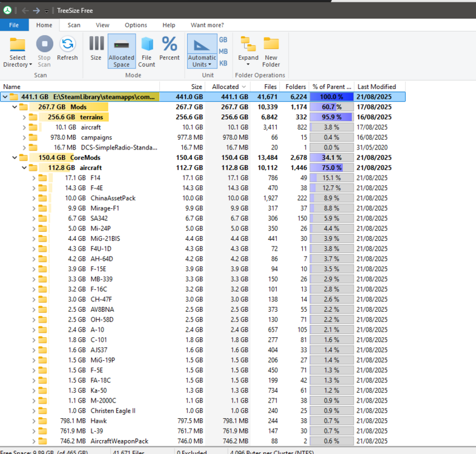The image size is (476, 454).
Task: Click the Allocated Space mode icon
Action: (x=121, y=45)
